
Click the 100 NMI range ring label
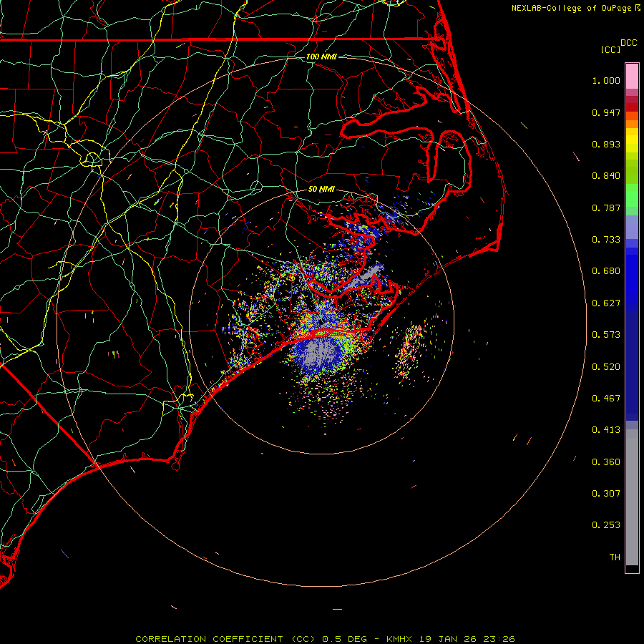321,57
